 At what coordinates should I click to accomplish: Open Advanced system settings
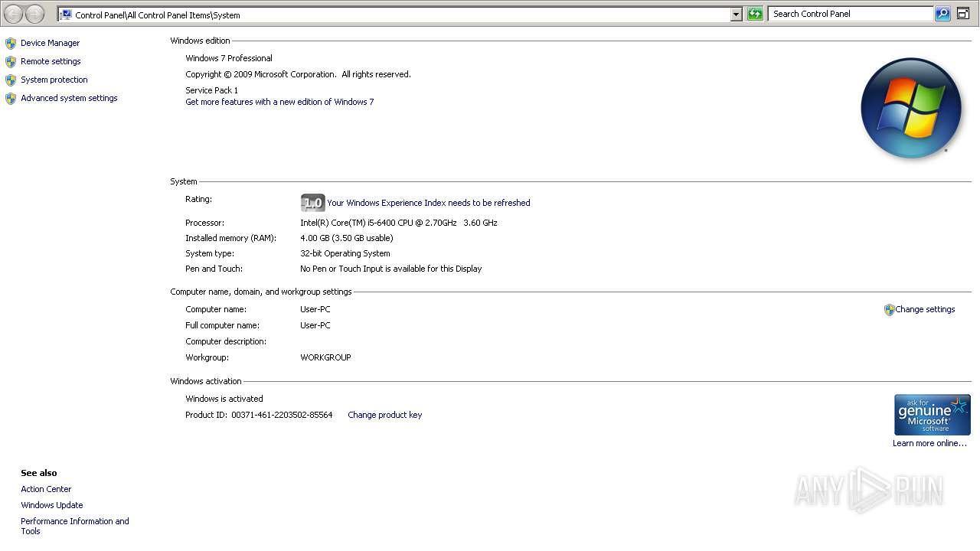(69, 98)
